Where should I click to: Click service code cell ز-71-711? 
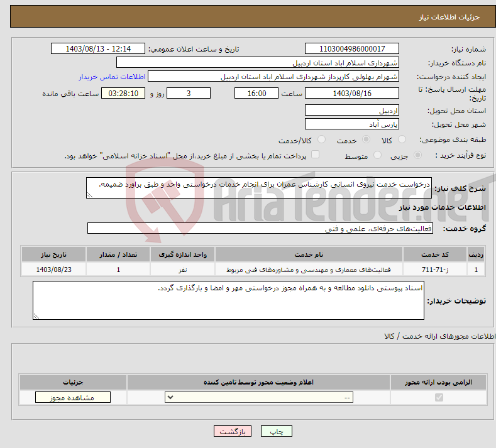point(435,270)
